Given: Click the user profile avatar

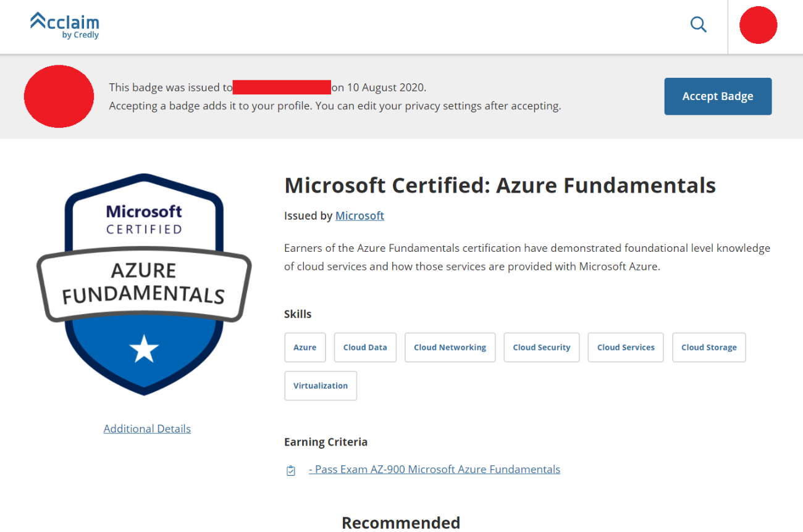Looking at the screenshot, I should (758, 25).
